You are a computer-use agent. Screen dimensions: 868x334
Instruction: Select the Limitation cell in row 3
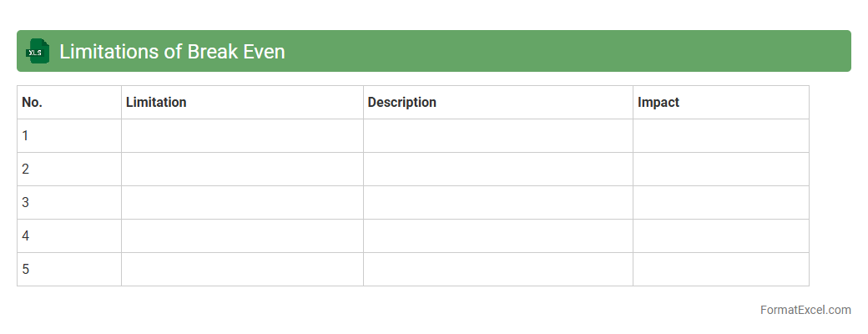click(x=242, y=203)
